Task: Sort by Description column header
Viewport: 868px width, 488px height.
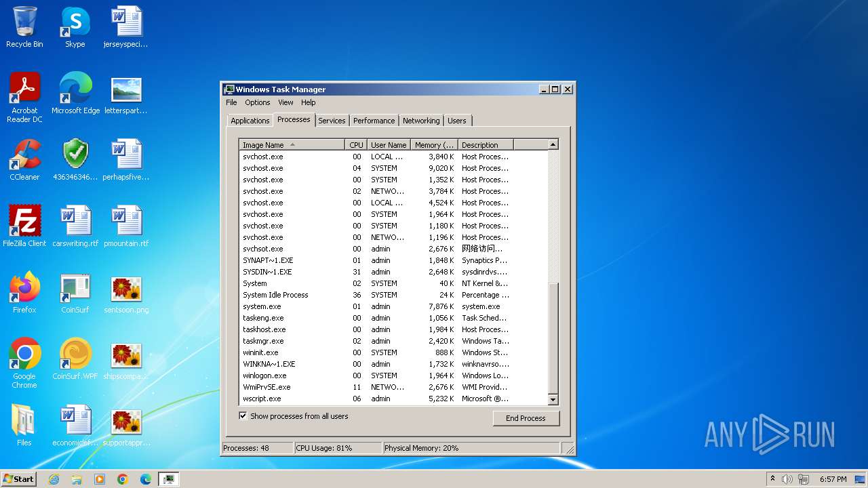Action: (486, 145)
